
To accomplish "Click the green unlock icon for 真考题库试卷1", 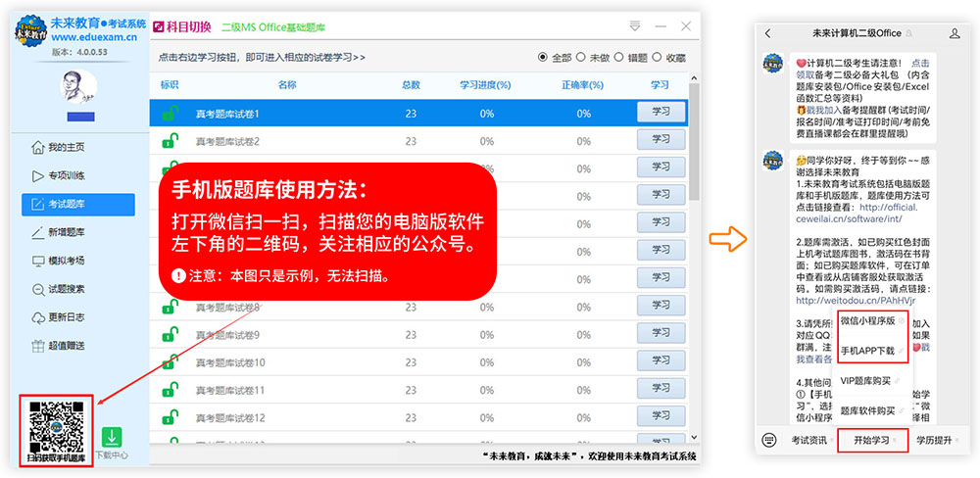I will pos(170,114).
